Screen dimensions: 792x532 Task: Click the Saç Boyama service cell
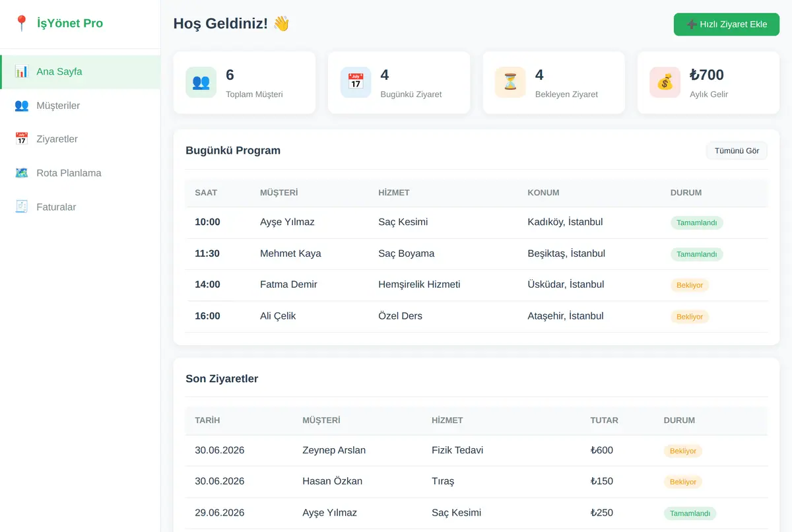(x=406, y=253)
